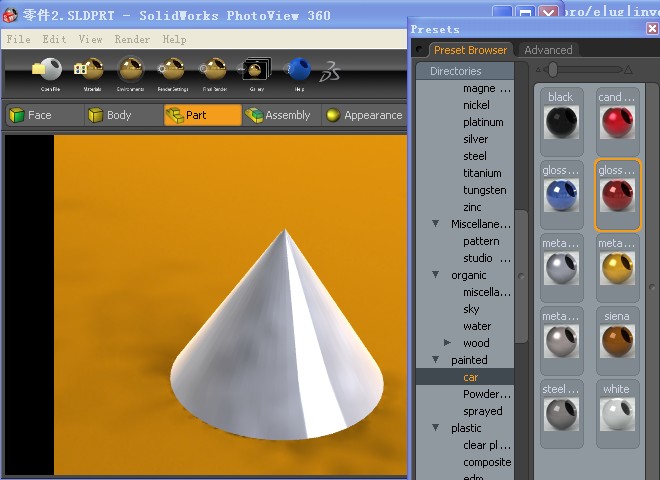Image resolution: width=660 pixels, height=480 pixels.
Task: Collapse the organic directory node
Action: click(436, 275)
